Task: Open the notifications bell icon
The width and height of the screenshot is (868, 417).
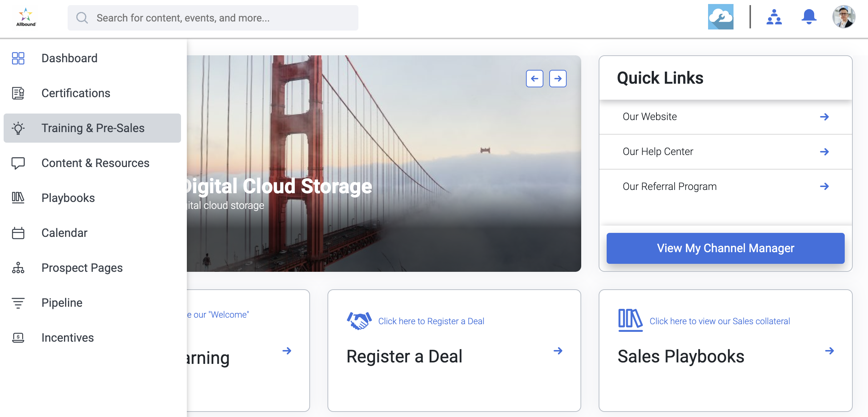Action: [x=809, y=17]
